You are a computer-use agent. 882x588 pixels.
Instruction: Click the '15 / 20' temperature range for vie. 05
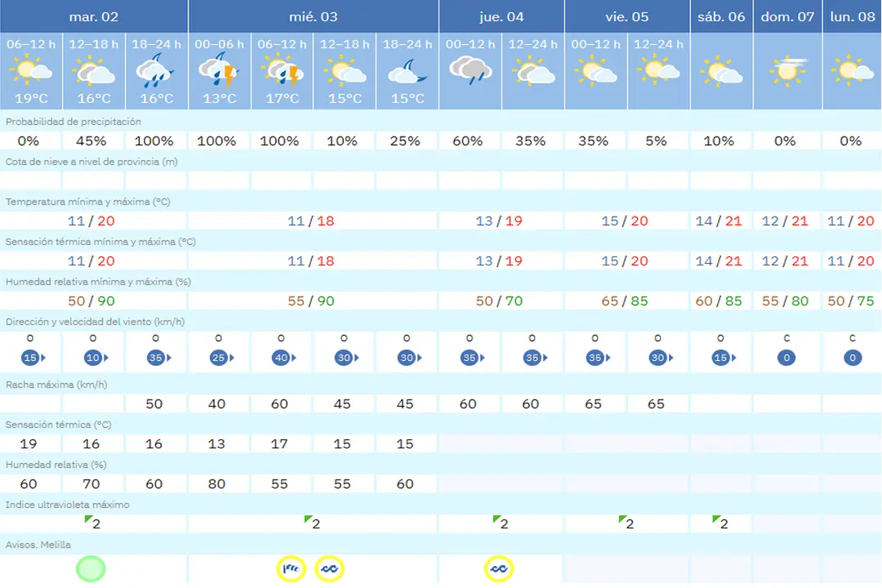coord(625,220)
